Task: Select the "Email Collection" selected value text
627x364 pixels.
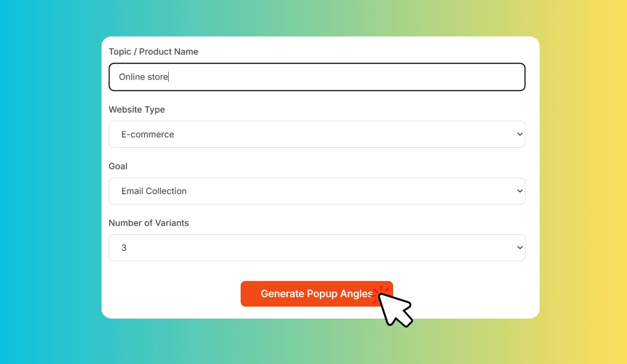Action: coord(154,191)
